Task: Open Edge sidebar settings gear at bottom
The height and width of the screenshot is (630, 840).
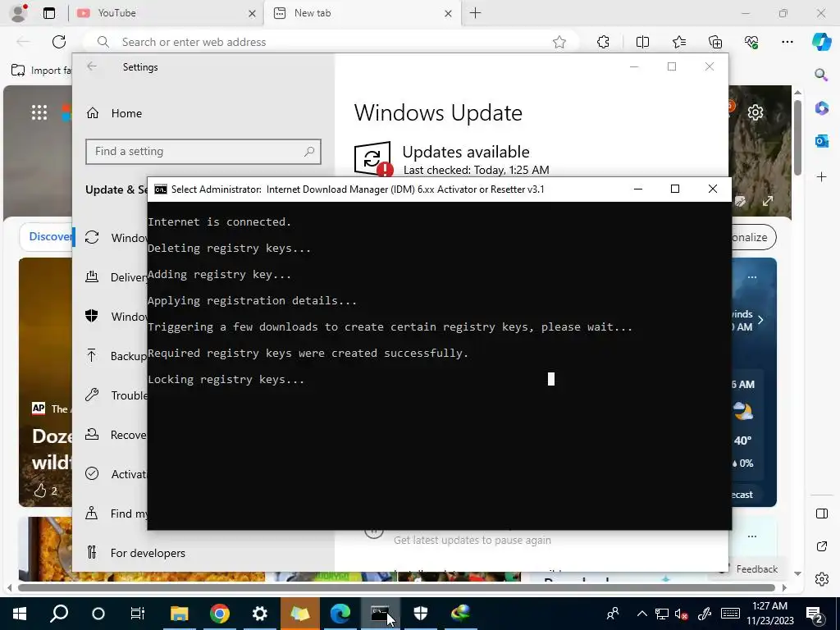Action: pyautogui.click(x=821, y=579)
